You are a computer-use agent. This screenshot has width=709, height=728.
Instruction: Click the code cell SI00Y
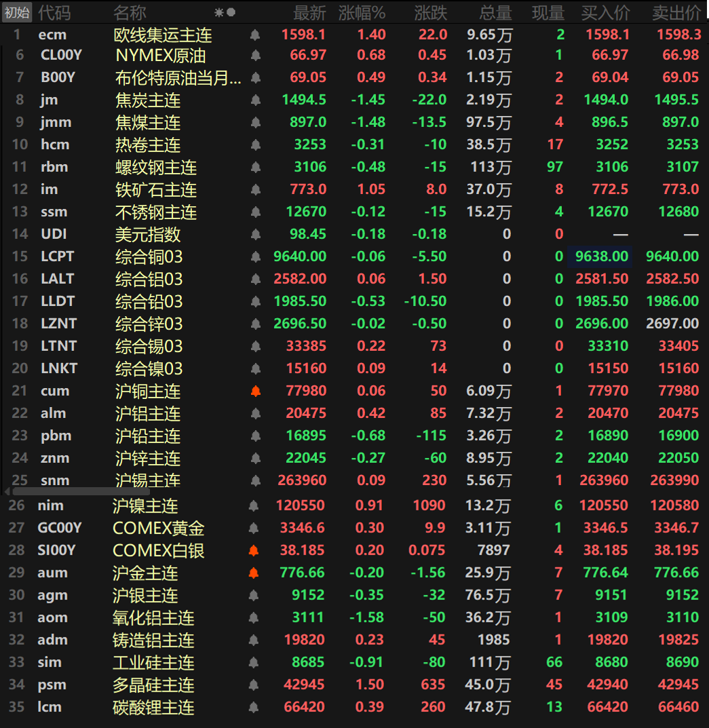56,550
